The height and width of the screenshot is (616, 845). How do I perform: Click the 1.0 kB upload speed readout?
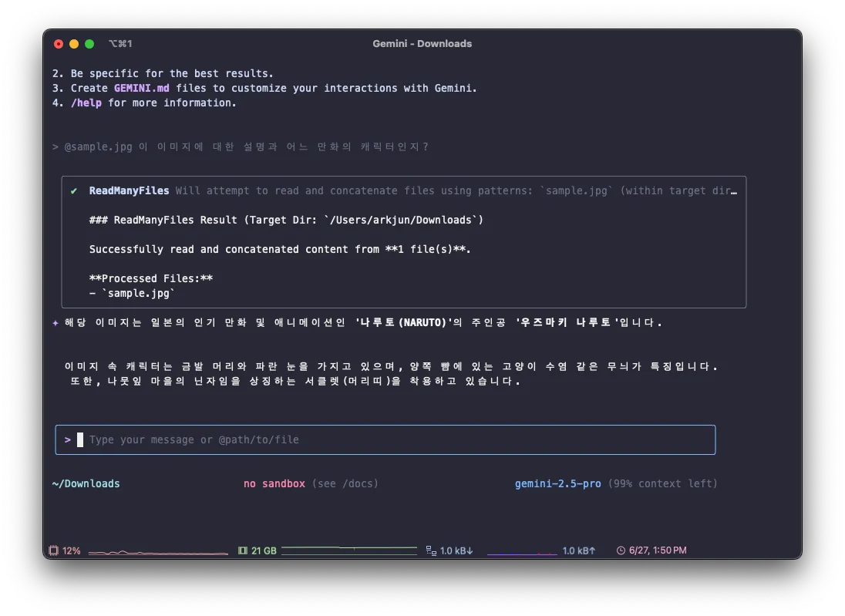coord(579,550)
